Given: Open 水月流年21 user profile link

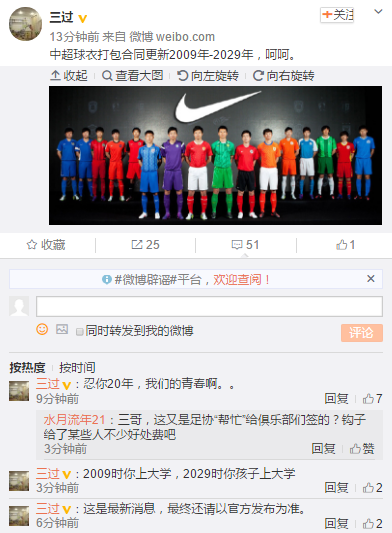Looking at the screenshot, I should coord(74,420).
